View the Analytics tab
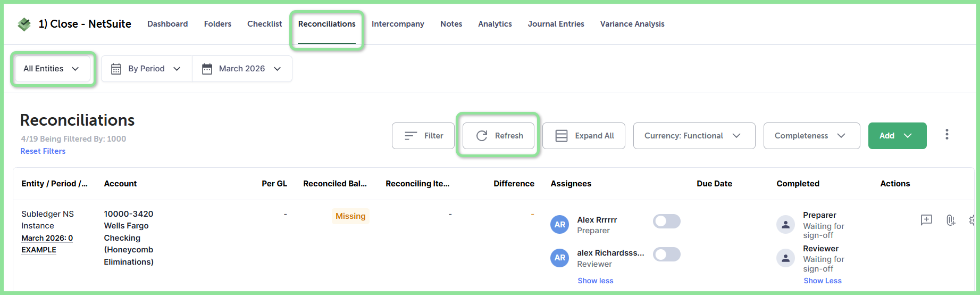The height and width of the screenshot is (295, 980). tap(495, 24)
